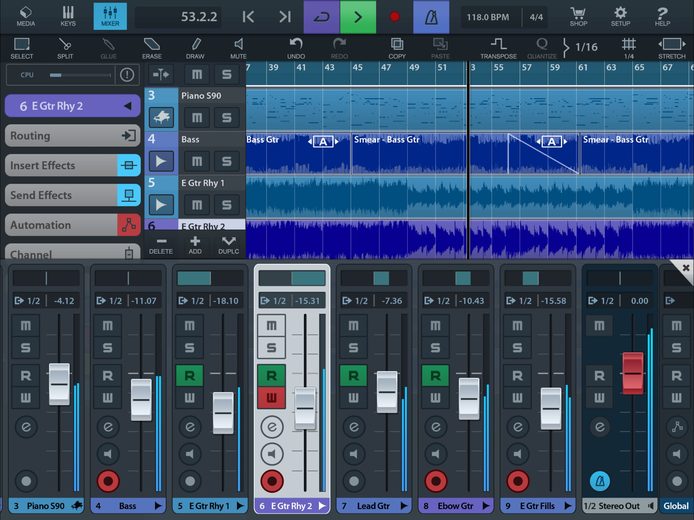Choose the Erase tool
Screen dimensions: 694x520
coord(152,48)
